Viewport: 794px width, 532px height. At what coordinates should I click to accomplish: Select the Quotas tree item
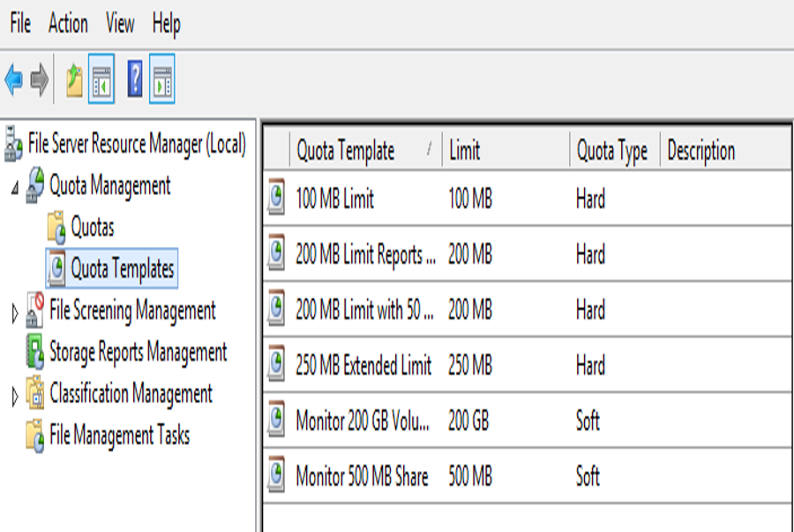(x=92, y=227)
